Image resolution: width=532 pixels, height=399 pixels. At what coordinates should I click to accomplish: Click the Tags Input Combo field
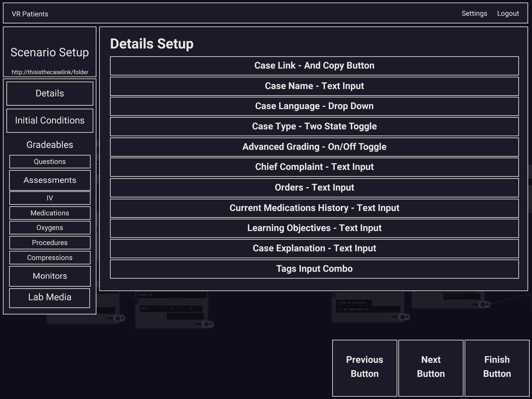point(314,269)
